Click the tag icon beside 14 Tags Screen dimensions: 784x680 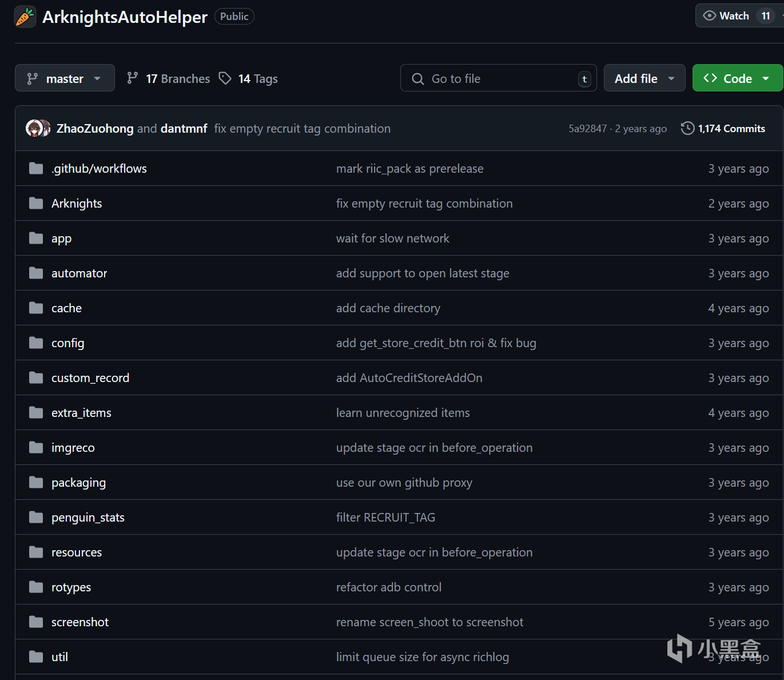tap(225, 78)
